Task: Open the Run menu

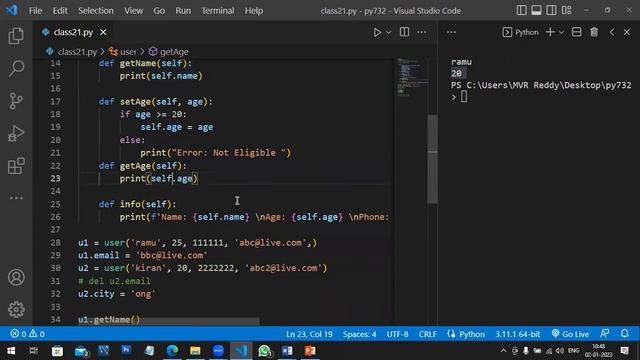Action: (183, 11)
